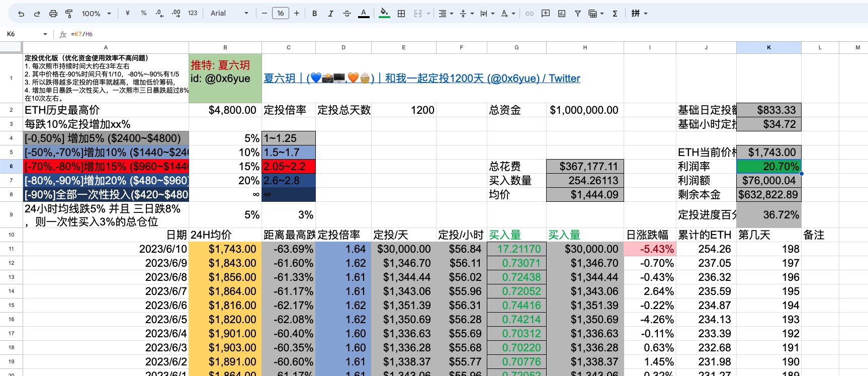Open merge type dropdown arrow

pos(428,14)
